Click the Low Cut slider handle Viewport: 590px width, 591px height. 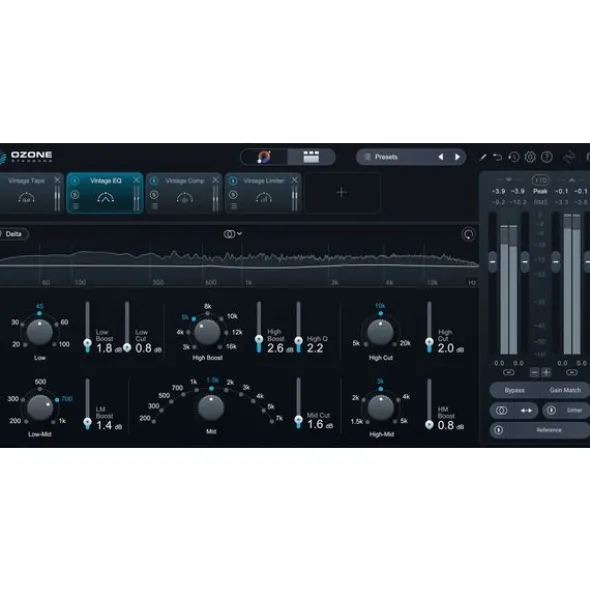pos(127,347)
